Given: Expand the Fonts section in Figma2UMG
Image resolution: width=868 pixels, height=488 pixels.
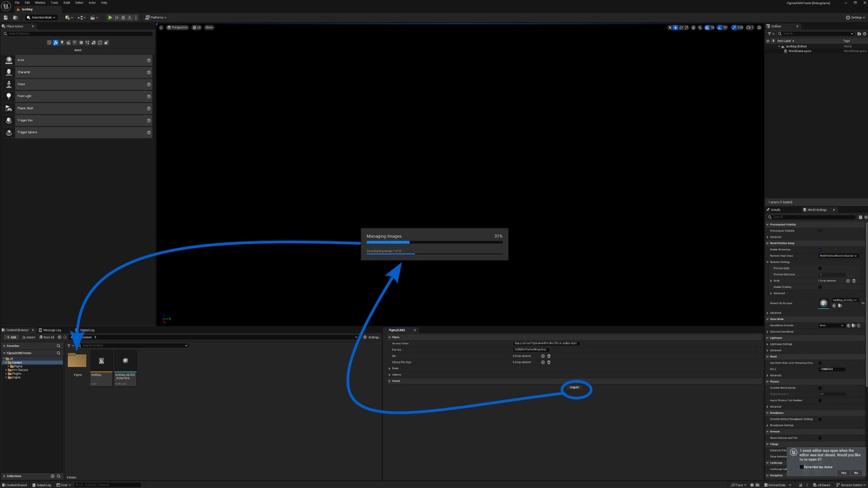Looking at the screenshot, I should [x=390, y=369].
